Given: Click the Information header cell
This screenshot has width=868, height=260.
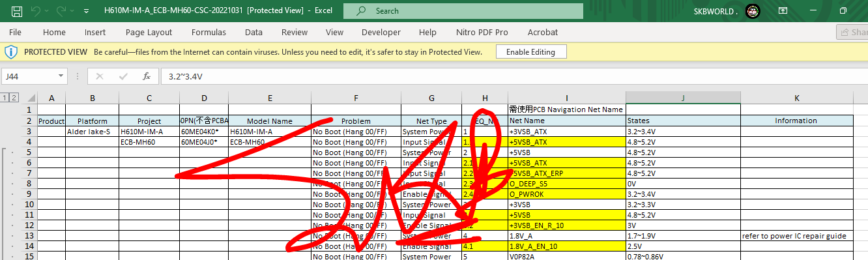Looking at the screenshot, I should coord(796,121).
